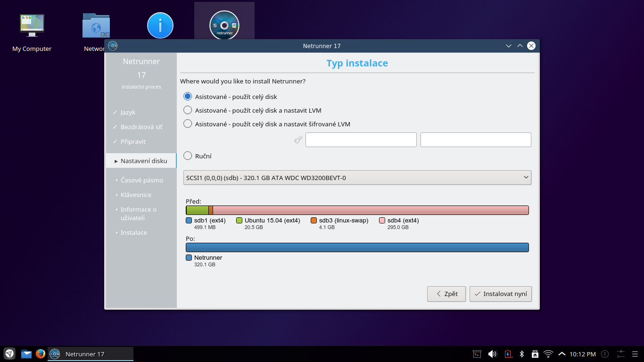Focus the first encryption passphrase field
Image resolution: width=644 pixels, height=362 pixels.
click(x=361, y=140)
